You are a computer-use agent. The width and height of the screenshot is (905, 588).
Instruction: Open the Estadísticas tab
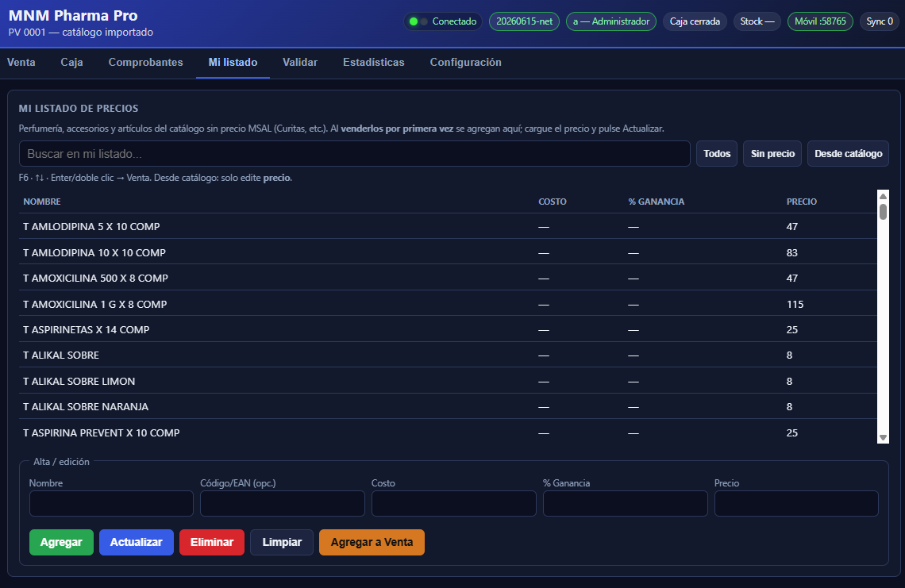373,63
